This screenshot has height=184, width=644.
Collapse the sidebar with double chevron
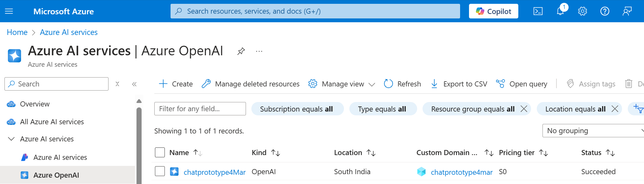(x=134, y=84)
